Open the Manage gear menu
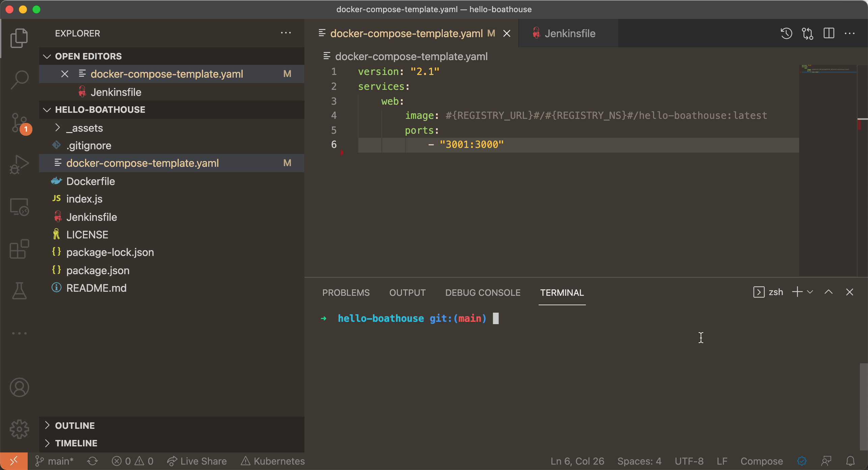The width and height of the screenshot is (868, 470). (x=19, y=429)
